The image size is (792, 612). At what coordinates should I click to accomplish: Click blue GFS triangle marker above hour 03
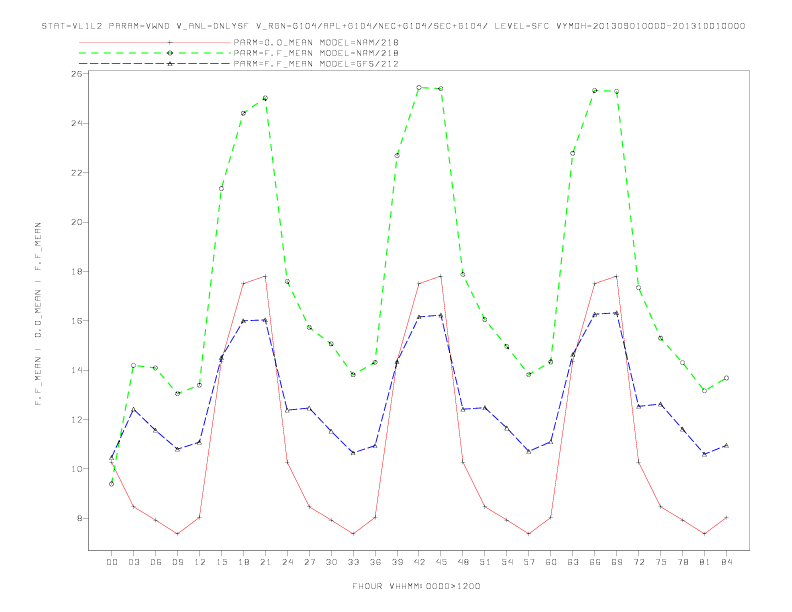point(133,410)
